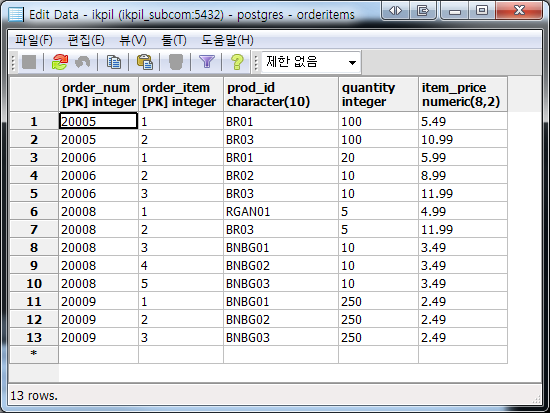
Task: Select the item_price column header
Action: click(x=463, y=94)
